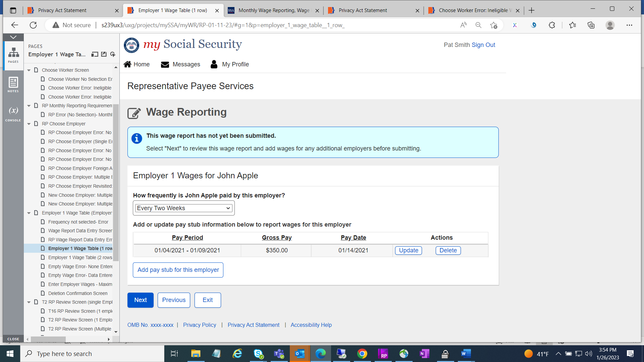Collapse T2 RP Review Screen node

click(29, 302)
